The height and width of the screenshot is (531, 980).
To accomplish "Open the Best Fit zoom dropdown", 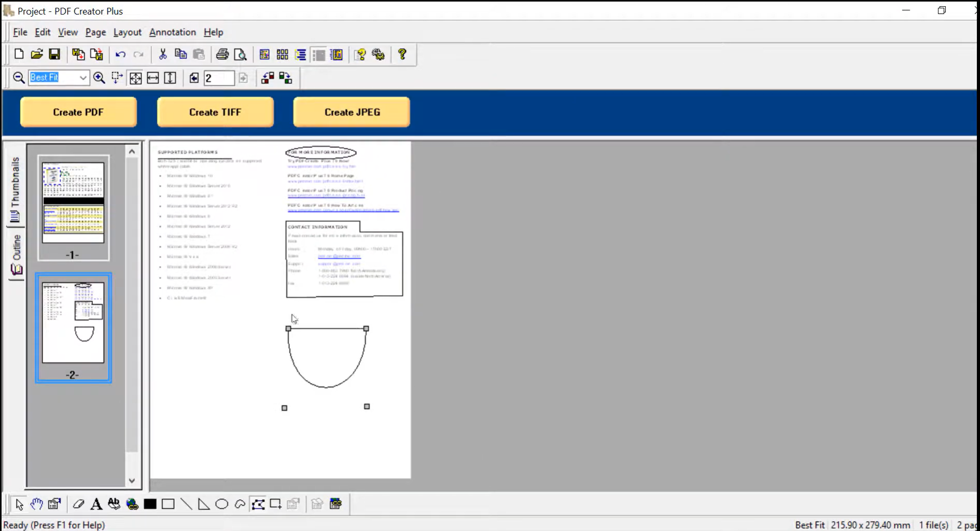I will click(83, 78).
